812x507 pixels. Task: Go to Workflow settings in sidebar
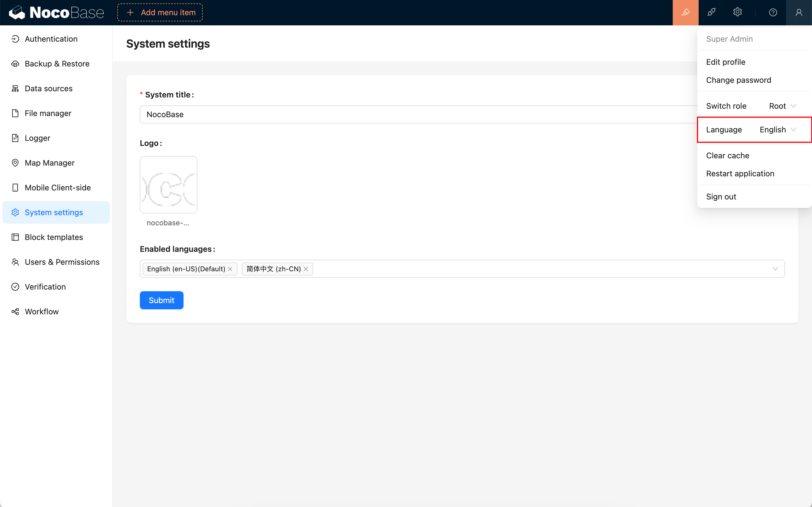tap(42, 312)
